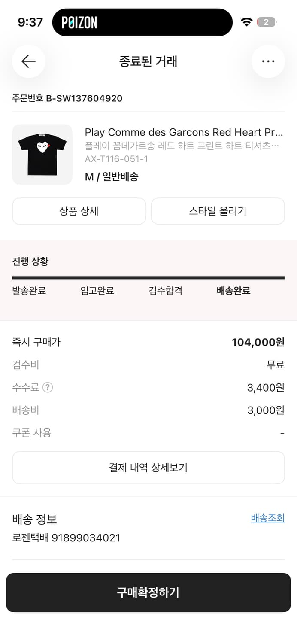Select the 입고완료 arrival step
The width and height of the screenshot is (297, 644).
(x=97, y=291)
